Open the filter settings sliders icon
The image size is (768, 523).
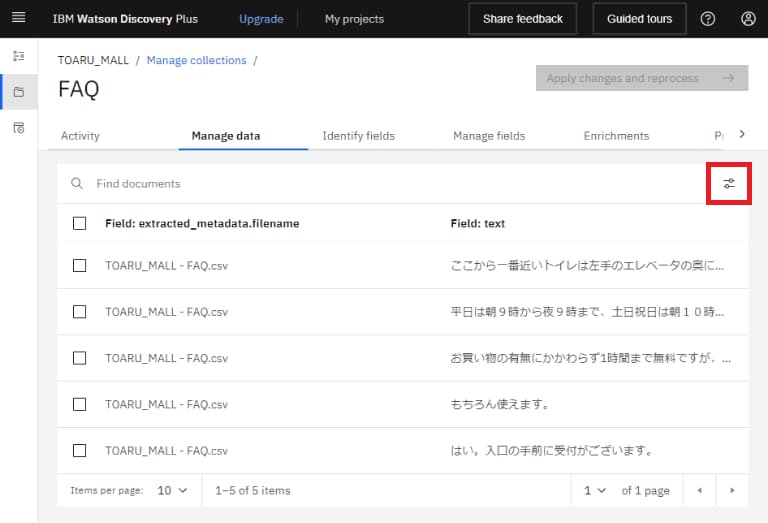tap(729, 183)
